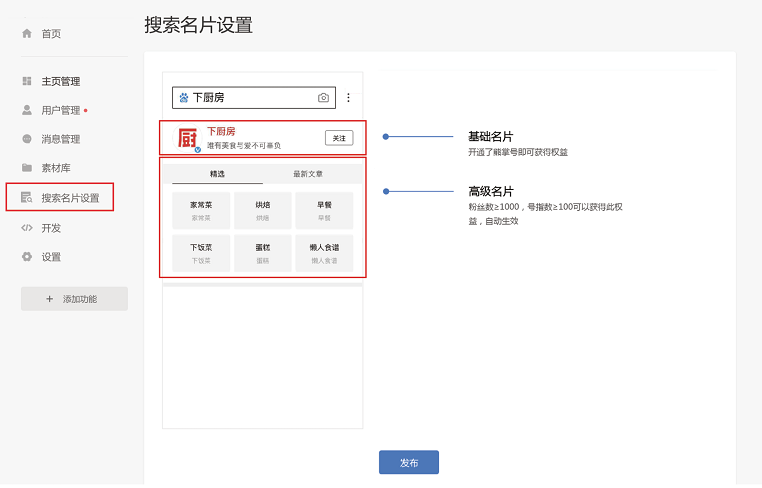Click the 下厨房 red logo avatar

pyautogui.click(x=188, y=138)
